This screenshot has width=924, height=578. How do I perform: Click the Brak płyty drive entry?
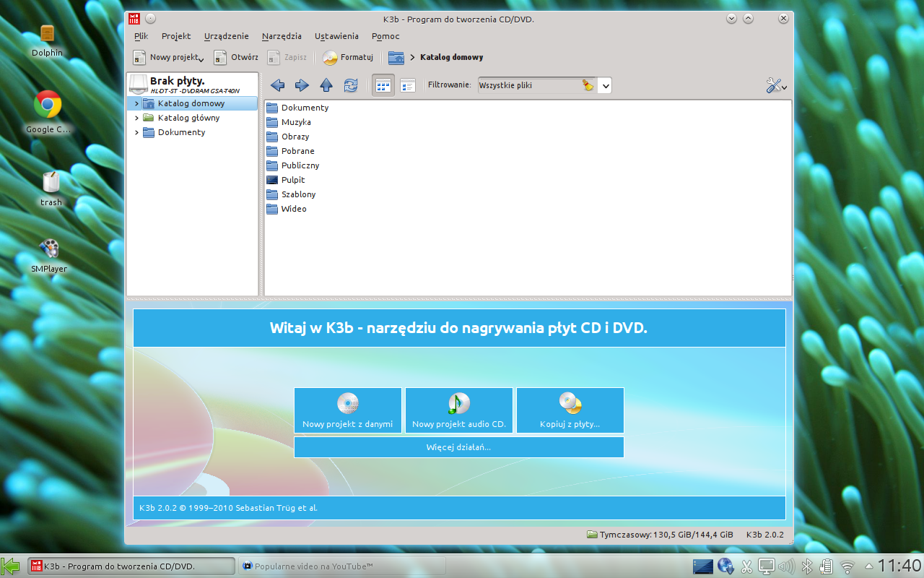(192, 85)
